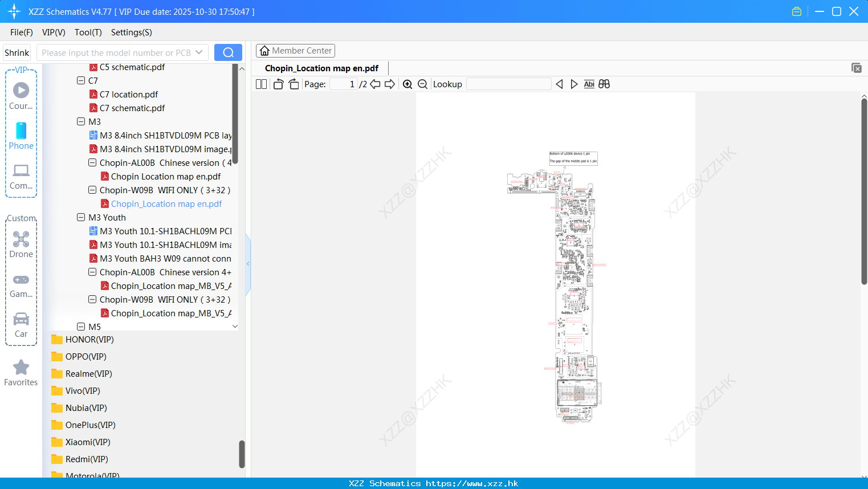Collapse Chopin-AL00B Chinese version 4+ node
Image resolution: width=868 pixels, height=489 pixels.
92,272
